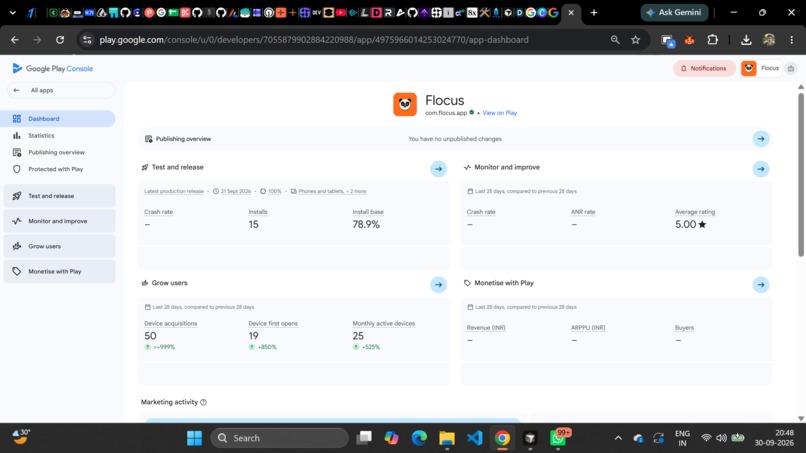Viewport: 806px width, 453px height.
Task: Open the tab search dropdown arrow
Action: coord(12,12)
